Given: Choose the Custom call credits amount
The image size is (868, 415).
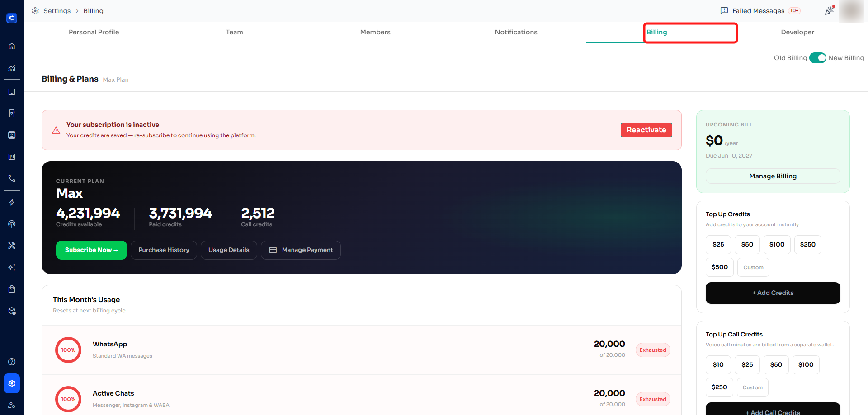Looking at the screenshot, I should (753, 387).
